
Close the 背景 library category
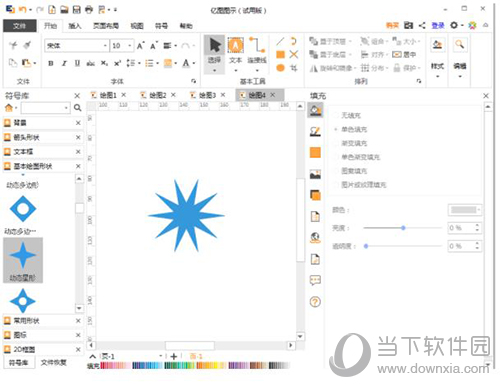pyautogui.click(x=78, y=123)
